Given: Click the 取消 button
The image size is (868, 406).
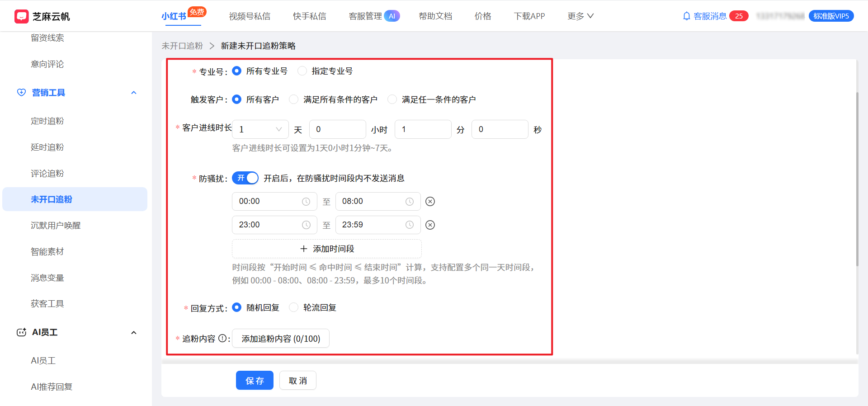Looking at the screenshot, I should [x=298, y=380].
